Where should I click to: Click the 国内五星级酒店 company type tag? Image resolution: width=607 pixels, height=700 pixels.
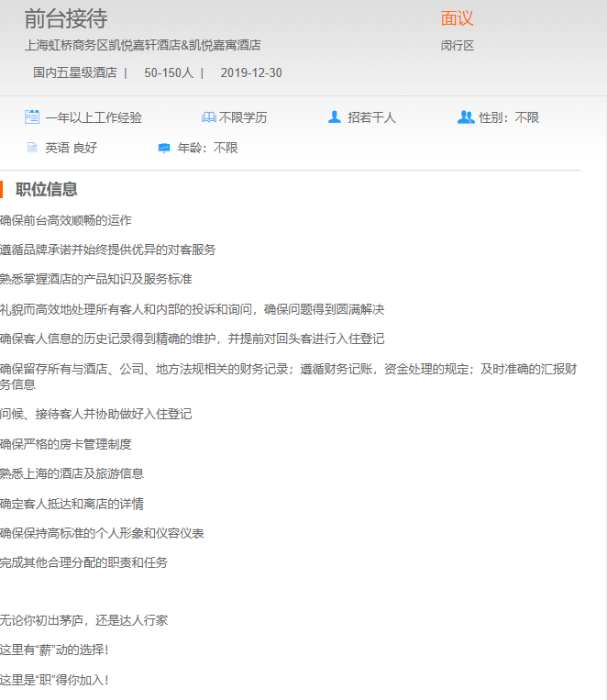tap(74, 72)
